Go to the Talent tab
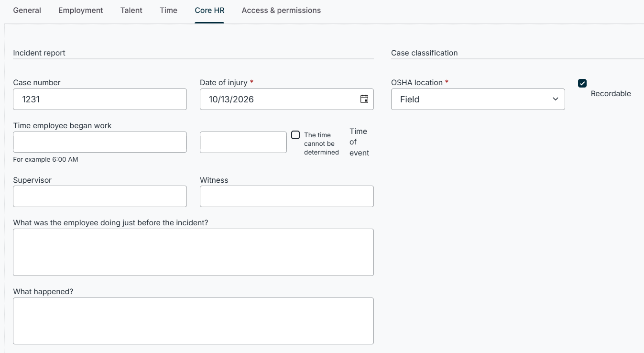 pos(131,10)
